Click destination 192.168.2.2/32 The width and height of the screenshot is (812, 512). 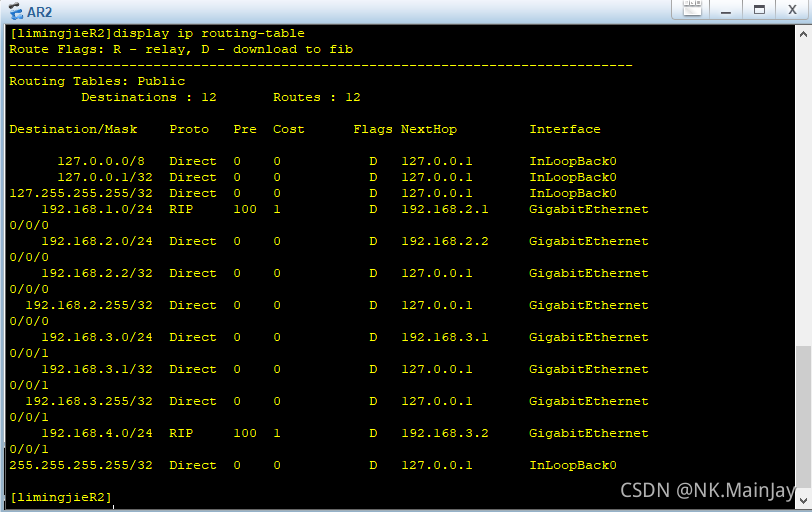97,273
